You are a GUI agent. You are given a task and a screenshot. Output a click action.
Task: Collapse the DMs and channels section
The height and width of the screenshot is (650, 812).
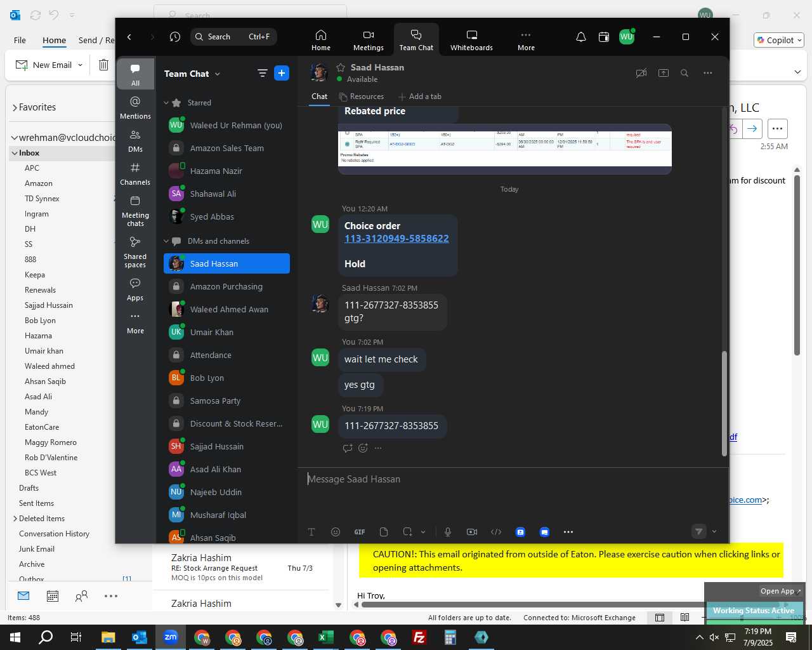[166, 241]
